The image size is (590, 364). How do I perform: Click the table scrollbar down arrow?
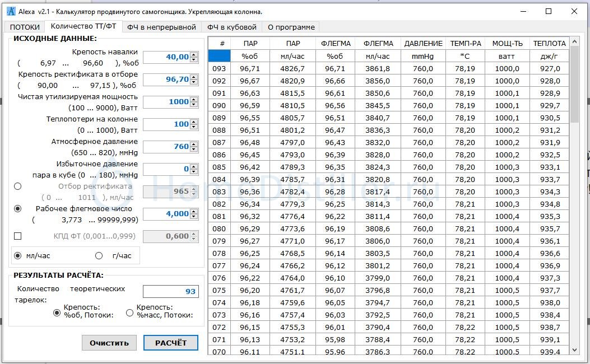[574, 350]
